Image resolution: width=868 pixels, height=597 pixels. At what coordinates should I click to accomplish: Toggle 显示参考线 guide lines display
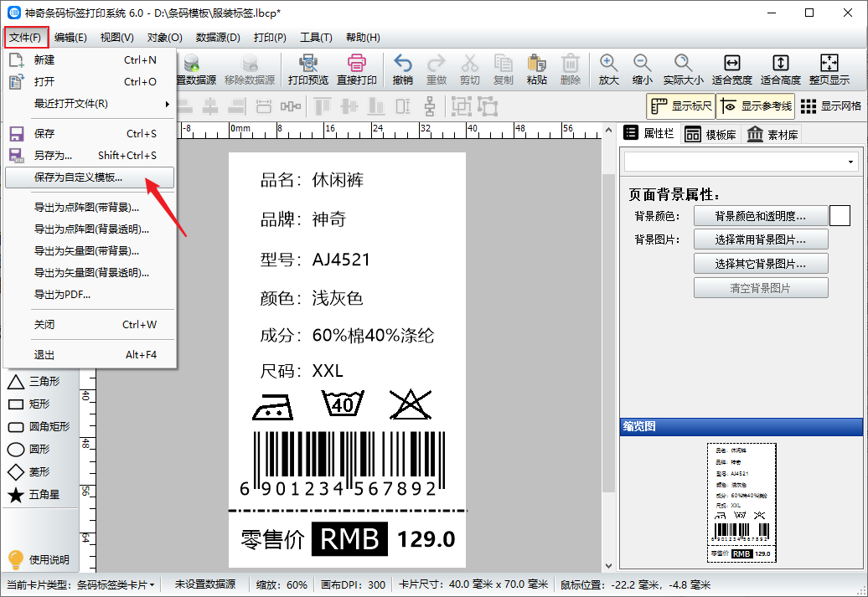(x=755, y=106)
